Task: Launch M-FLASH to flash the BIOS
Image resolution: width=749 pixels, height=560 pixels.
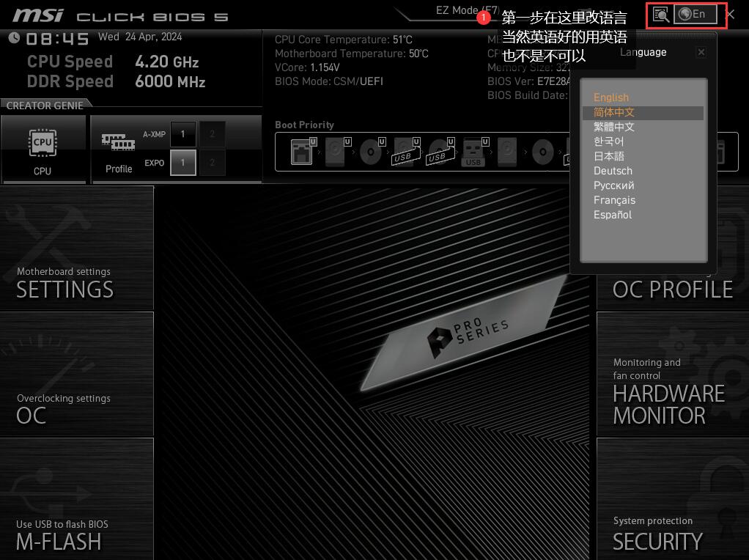Action: 59,535
